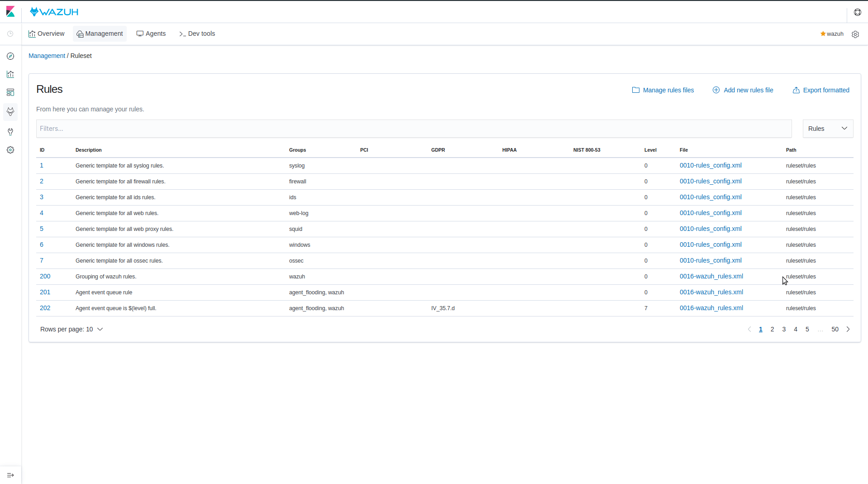Open the Rules type dropdown
Image resolution: width=868 pixels, height=484 pixels.
(x=828, y=129)
